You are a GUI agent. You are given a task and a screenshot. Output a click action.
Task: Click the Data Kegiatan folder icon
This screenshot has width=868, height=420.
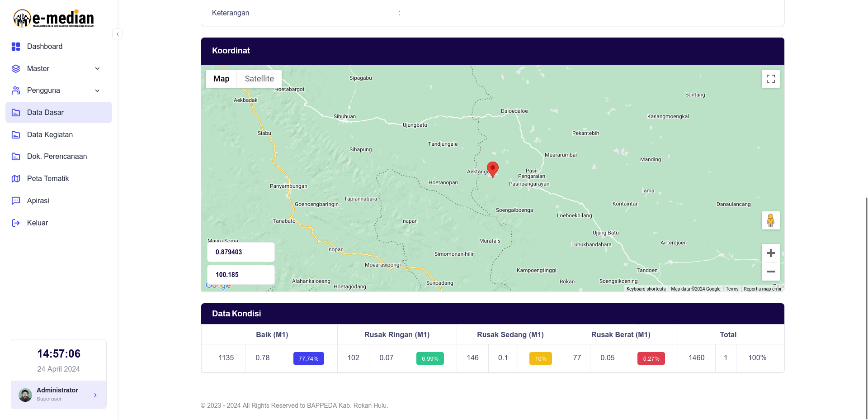(16, 135)
